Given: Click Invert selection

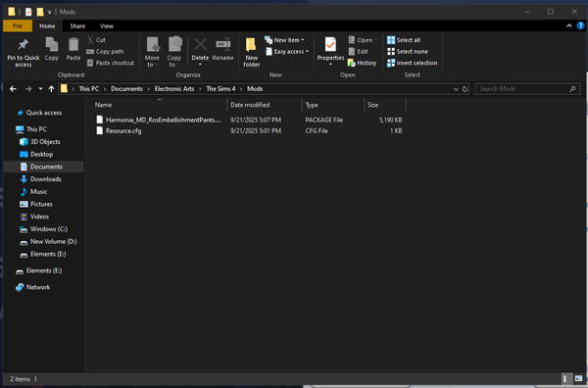Looking at the screenshot, I should point(412,63).
